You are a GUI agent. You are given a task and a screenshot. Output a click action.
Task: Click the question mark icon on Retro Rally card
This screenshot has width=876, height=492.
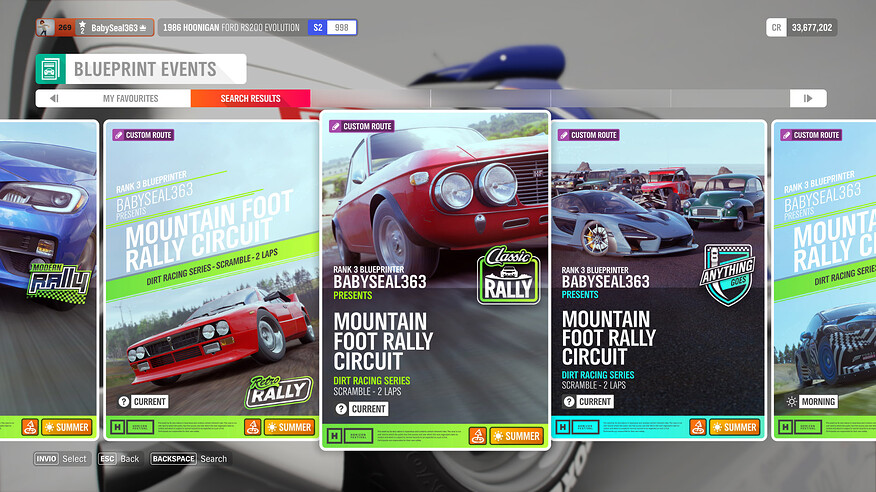[x=124, y=401]
